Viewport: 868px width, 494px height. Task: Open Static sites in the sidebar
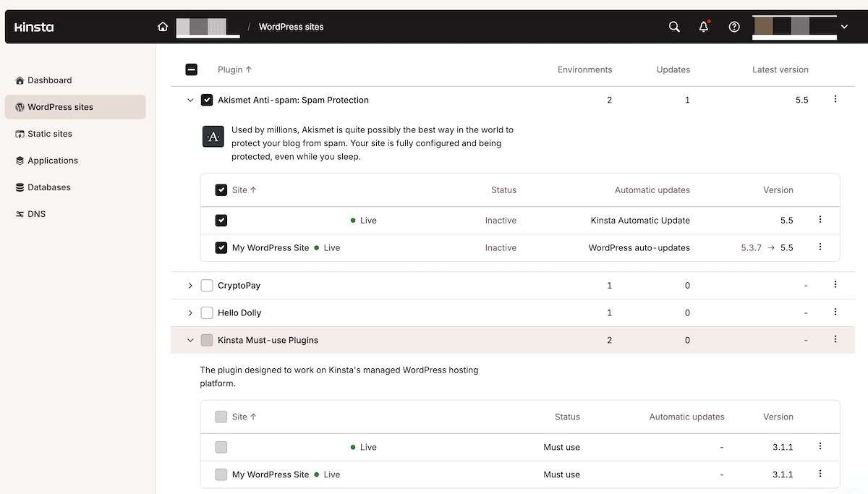49,134
